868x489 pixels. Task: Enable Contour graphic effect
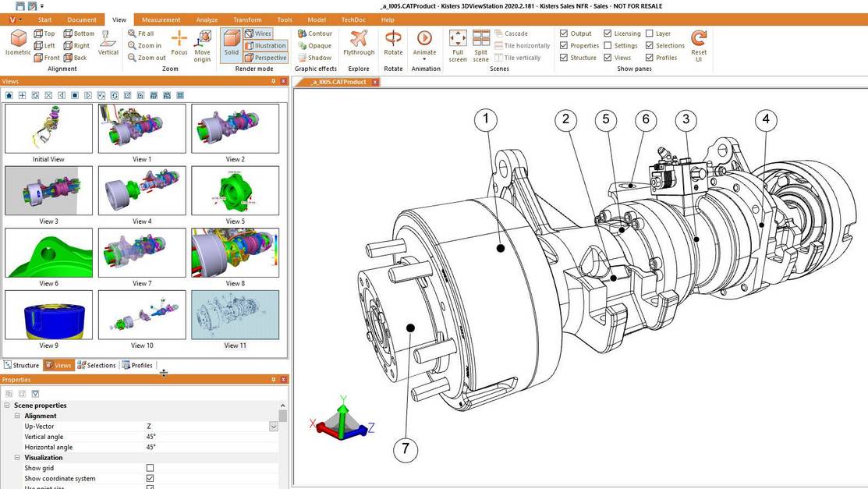pyautogui.click(x=314, y=34)
